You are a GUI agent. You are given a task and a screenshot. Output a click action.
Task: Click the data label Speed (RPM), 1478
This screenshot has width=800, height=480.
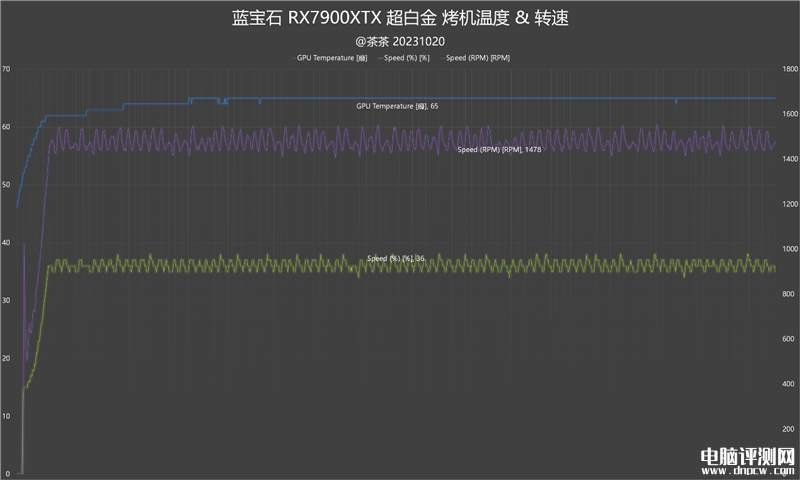coord(499,149)
